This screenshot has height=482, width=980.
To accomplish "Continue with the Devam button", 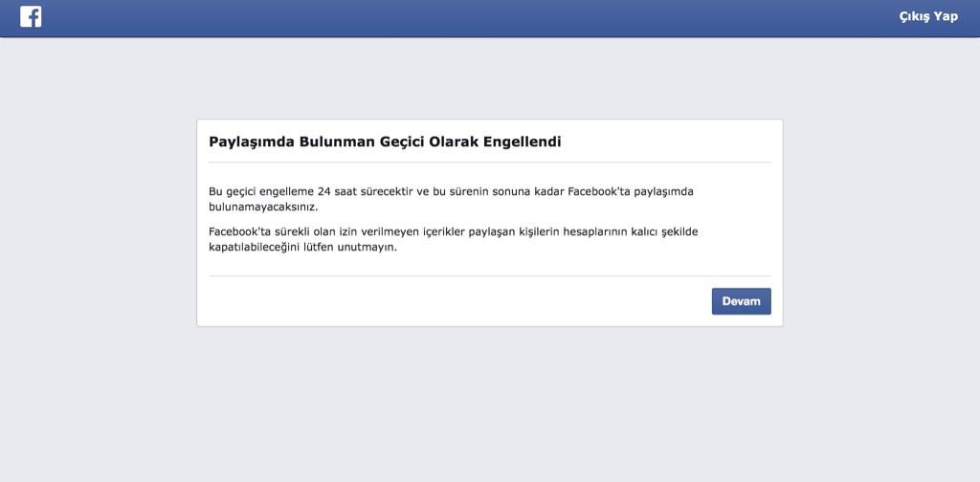I will (x=742, y=301).
